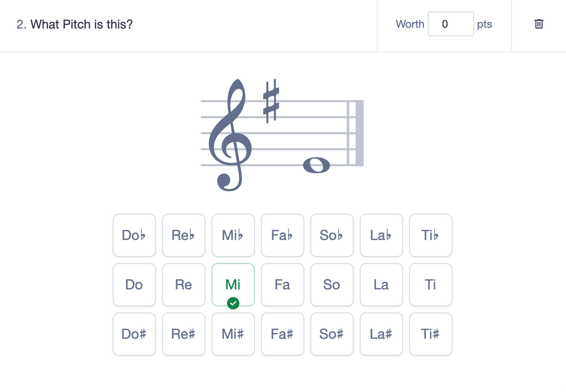
Task: Select the Tiâ™­ pitch answer
Action: click(x=431, y=235)
